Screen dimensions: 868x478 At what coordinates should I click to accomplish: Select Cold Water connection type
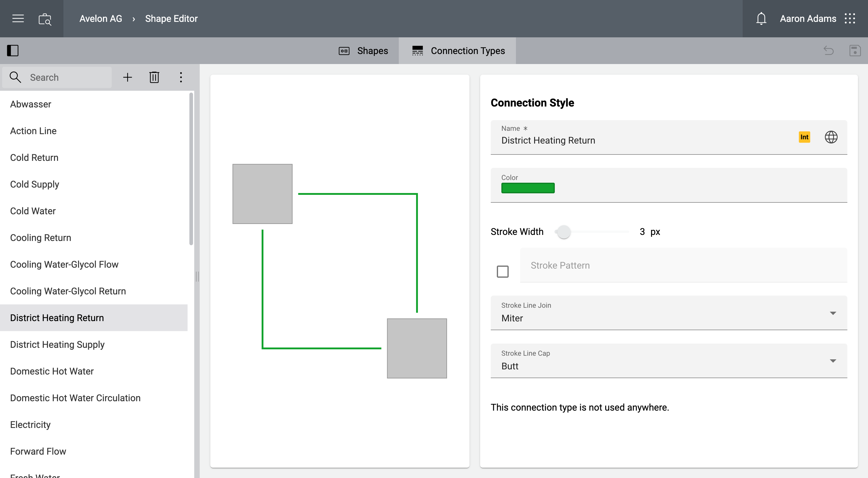click(x=94, y=211)
